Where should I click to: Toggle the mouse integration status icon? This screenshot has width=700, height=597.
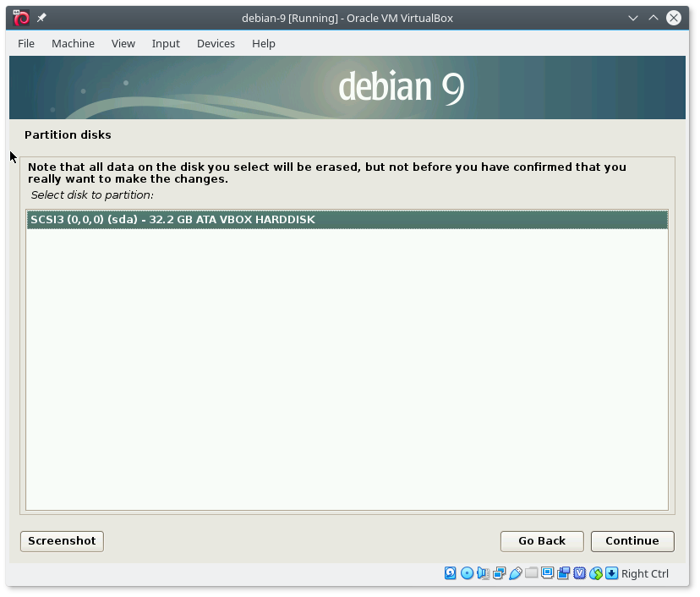595,573
